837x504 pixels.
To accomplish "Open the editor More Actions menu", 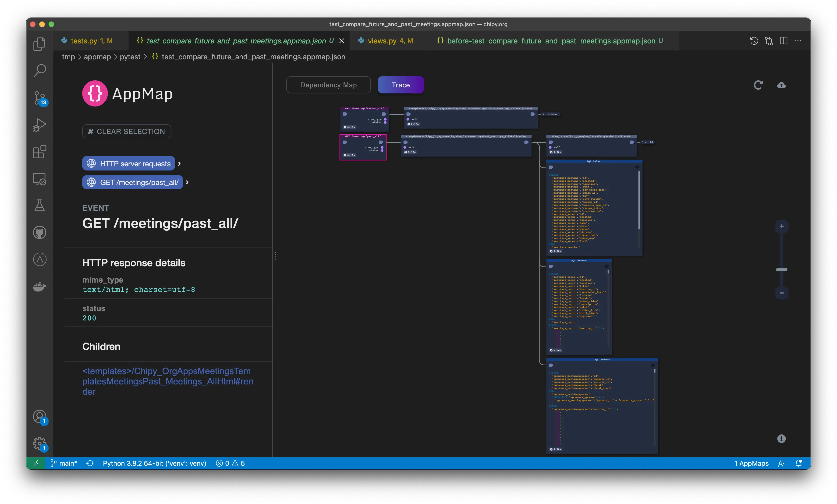I will click(798, 41).
